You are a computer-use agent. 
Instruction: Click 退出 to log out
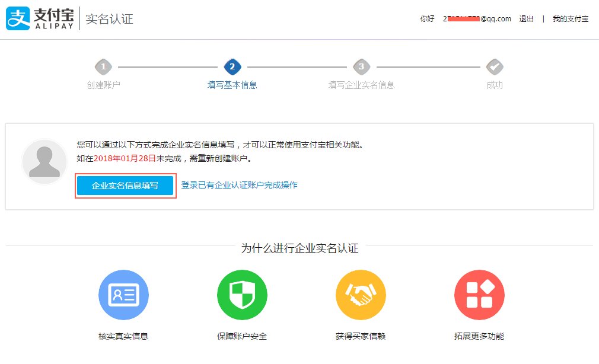[x=526, y=18]
